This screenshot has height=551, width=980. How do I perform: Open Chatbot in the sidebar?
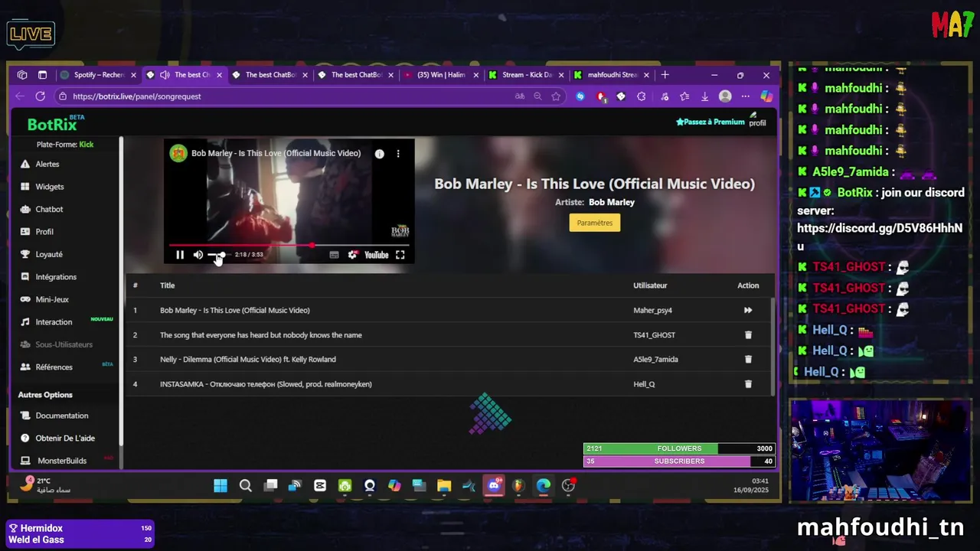tap(49, 209)
